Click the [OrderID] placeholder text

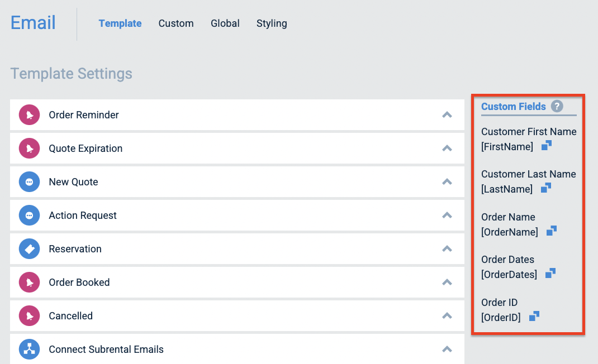(x=501, y=318)
